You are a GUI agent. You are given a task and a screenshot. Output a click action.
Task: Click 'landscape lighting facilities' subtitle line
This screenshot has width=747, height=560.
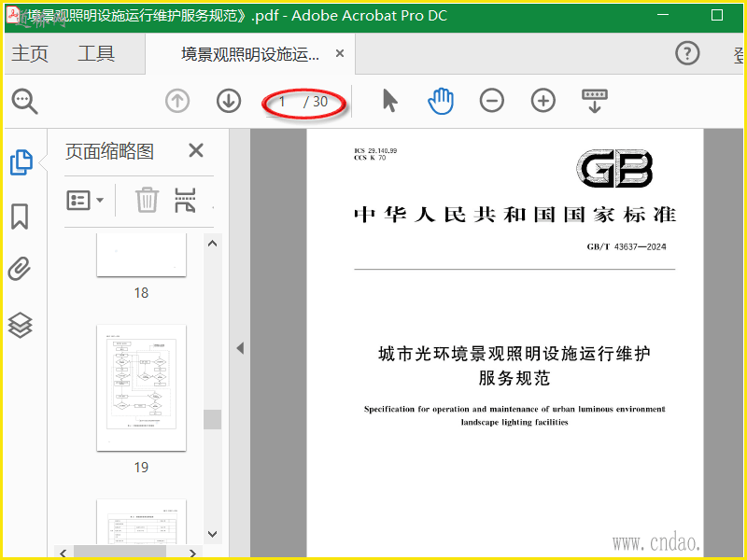[514, 423]
